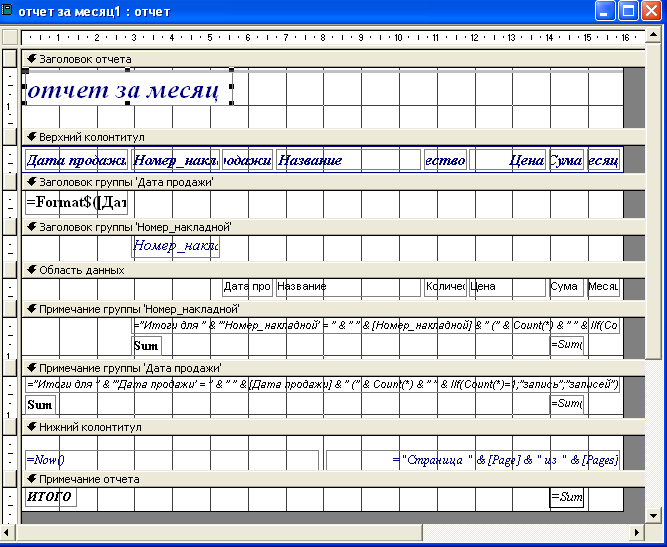Click the horizontal ruler at mark 8

323,37
